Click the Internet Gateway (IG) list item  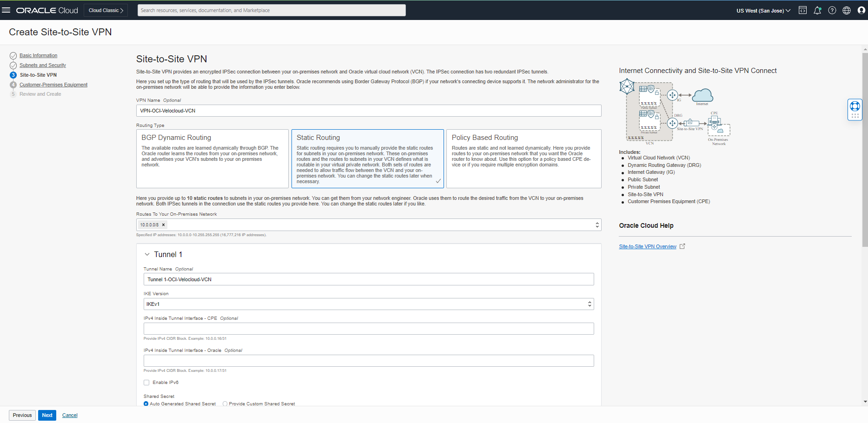(x=651, y=172)
